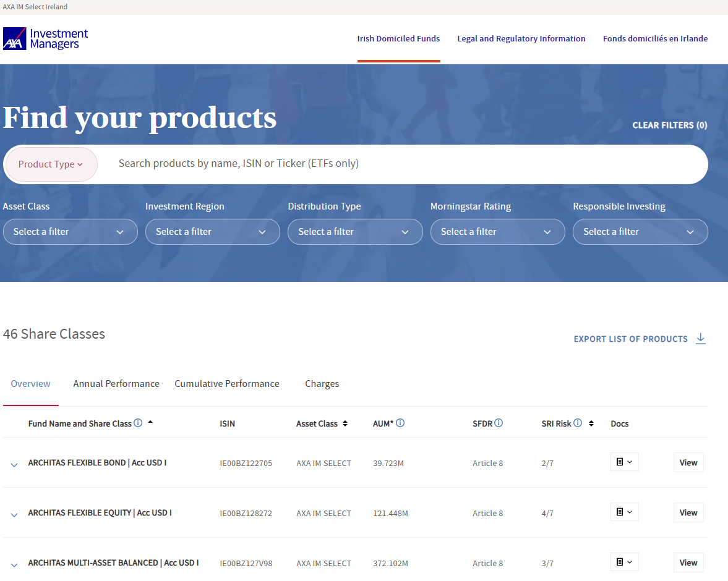
Task: Open the Morningstar Rating filter
Action: [x=497, y=231]
